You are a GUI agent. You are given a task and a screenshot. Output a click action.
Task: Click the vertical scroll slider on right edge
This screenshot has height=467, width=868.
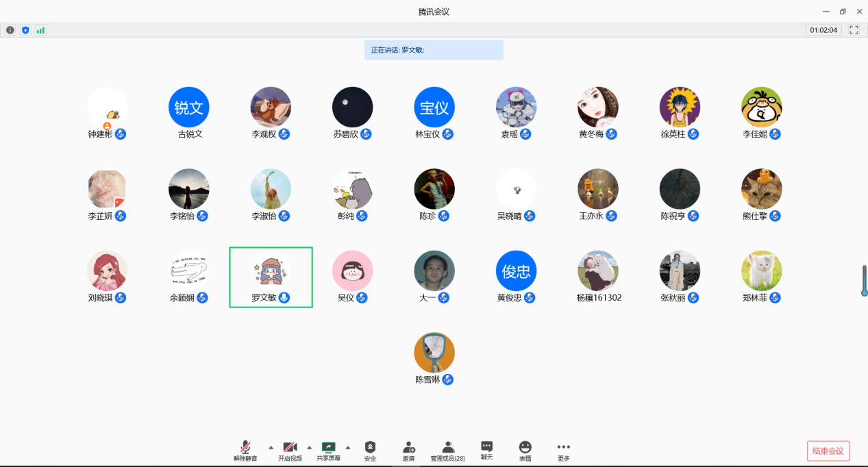(x=864, y=281)
